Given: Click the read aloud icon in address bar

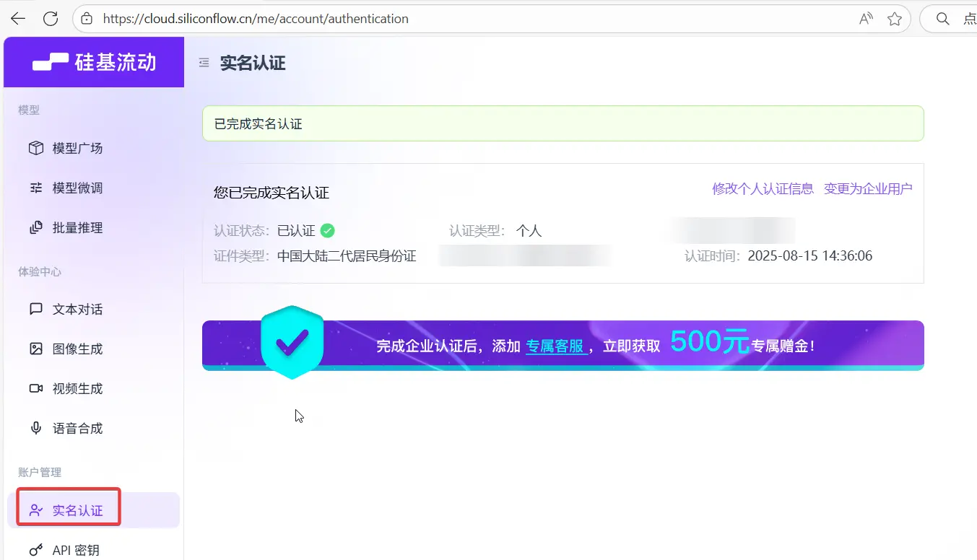Looking at the screenshot, I should pos(866,19).
